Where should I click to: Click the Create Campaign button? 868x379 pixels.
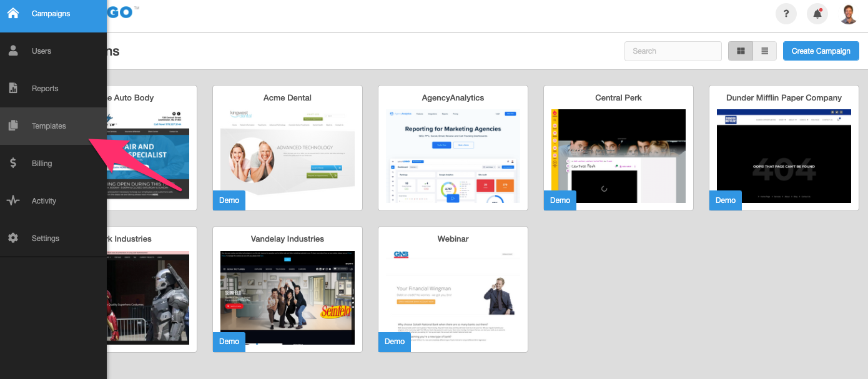[821, 51]
